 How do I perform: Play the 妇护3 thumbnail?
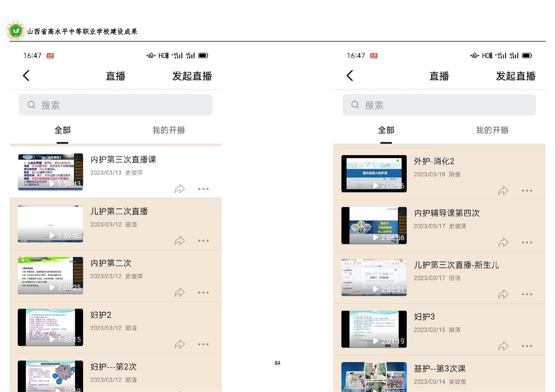pos(374,329)
